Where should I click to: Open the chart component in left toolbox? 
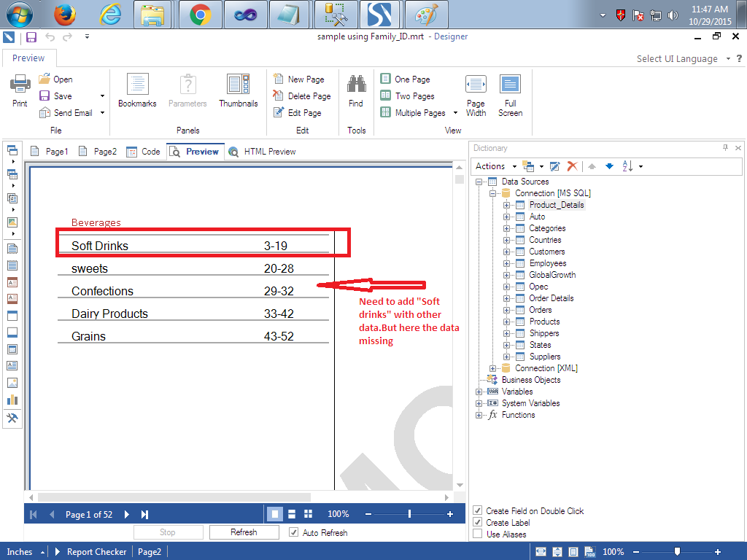(x=12, y=400)
